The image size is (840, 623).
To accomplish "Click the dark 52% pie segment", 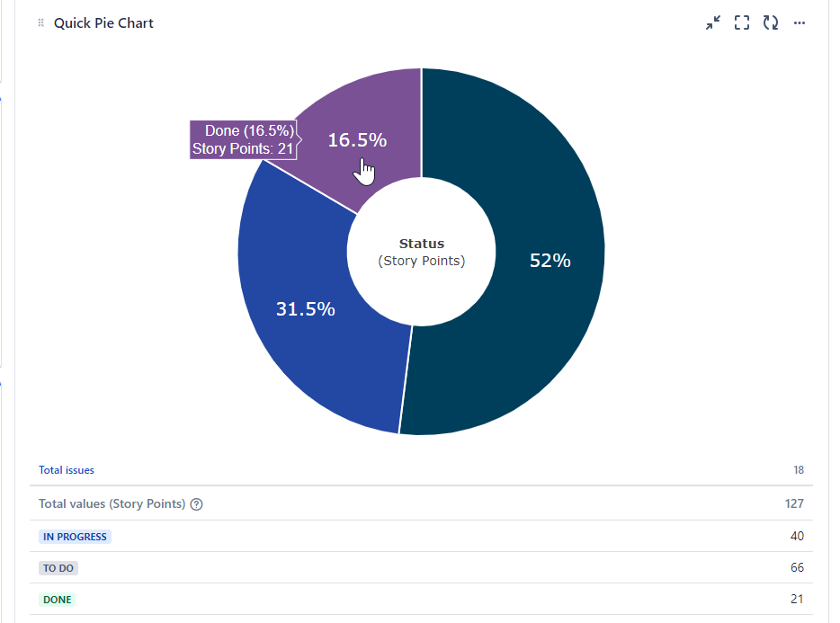I will pyautogui.click(x=550, y=262).
